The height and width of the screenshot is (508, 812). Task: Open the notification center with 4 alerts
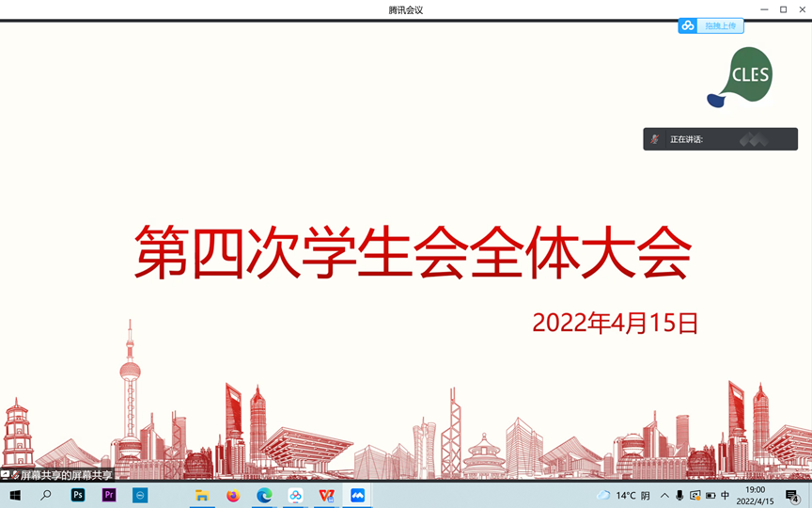point(792,496)
